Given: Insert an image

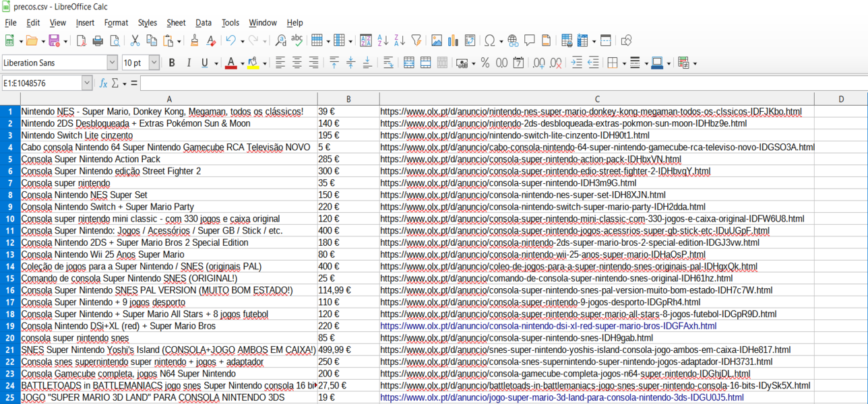Looking at the screenshot, I should point(437,41).
